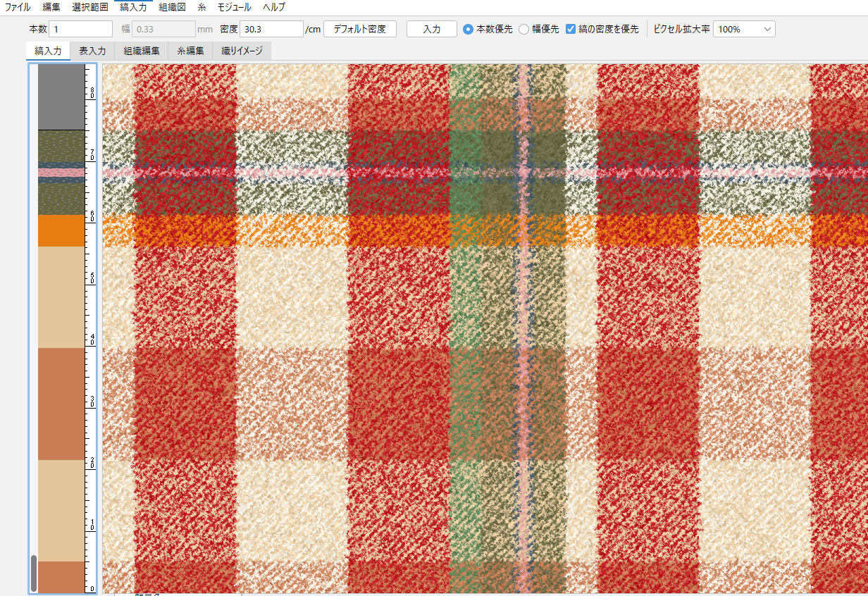The image size is (868, 596).
Task: Switch to the 織りイメージ tab
Action: [242, 51]
